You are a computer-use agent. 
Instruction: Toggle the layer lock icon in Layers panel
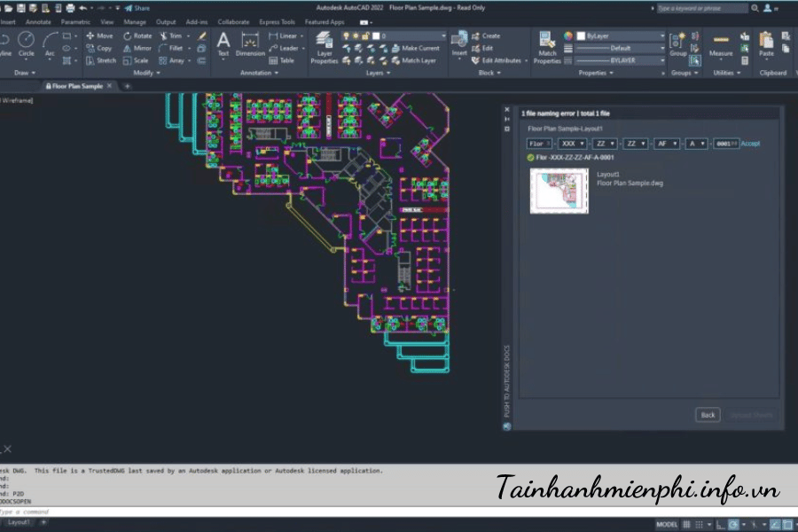pos(365,36)
